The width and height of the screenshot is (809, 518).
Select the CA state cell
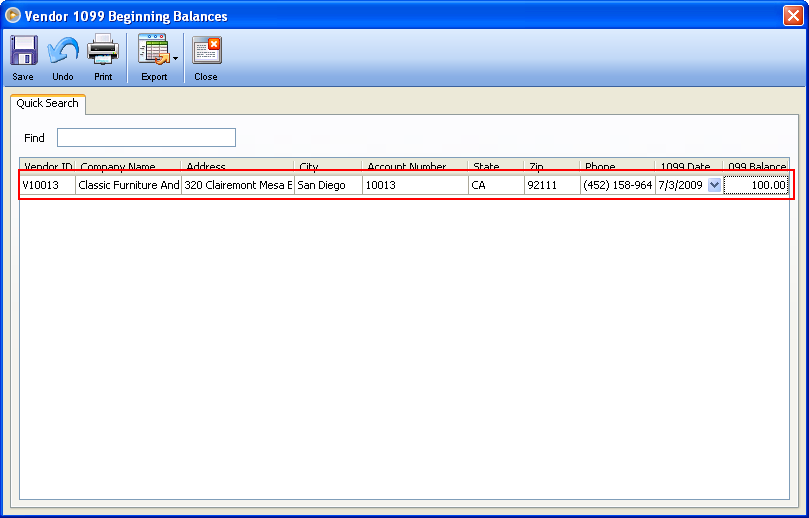496,185
